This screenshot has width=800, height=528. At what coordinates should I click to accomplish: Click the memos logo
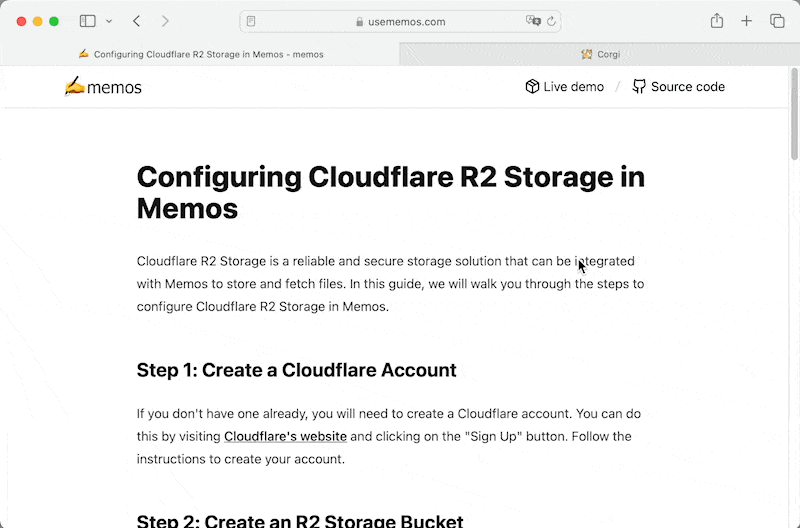(x=103, y=87)
